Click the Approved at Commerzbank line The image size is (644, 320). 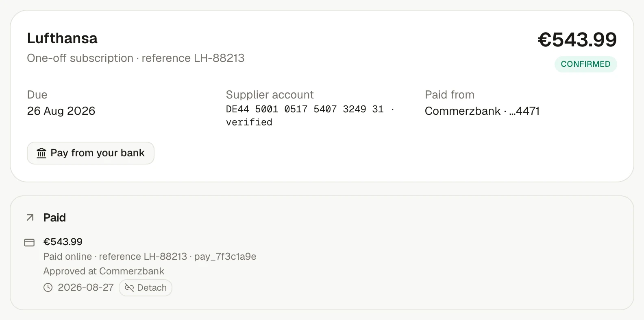click(x=104, y=271)
